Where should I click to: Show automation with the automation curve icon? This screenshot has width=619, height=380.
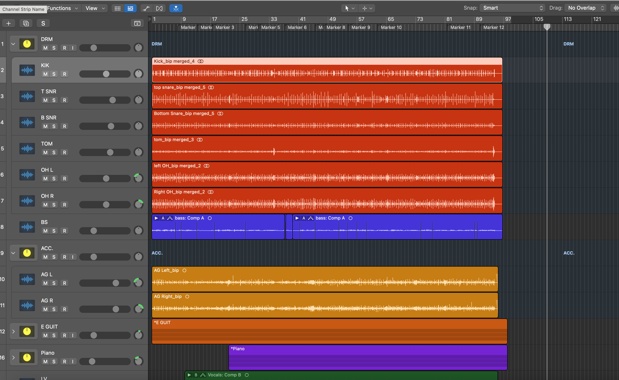[146, 8]
